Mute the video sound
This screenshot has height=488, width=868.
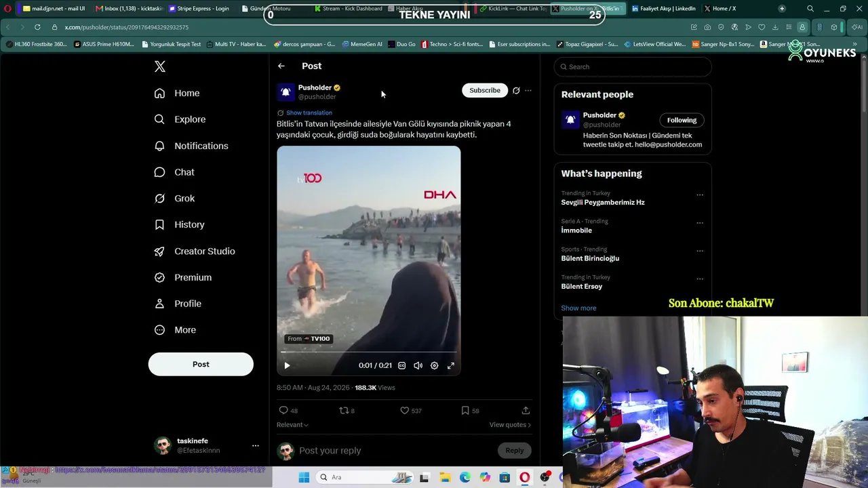tap(418, 365)
